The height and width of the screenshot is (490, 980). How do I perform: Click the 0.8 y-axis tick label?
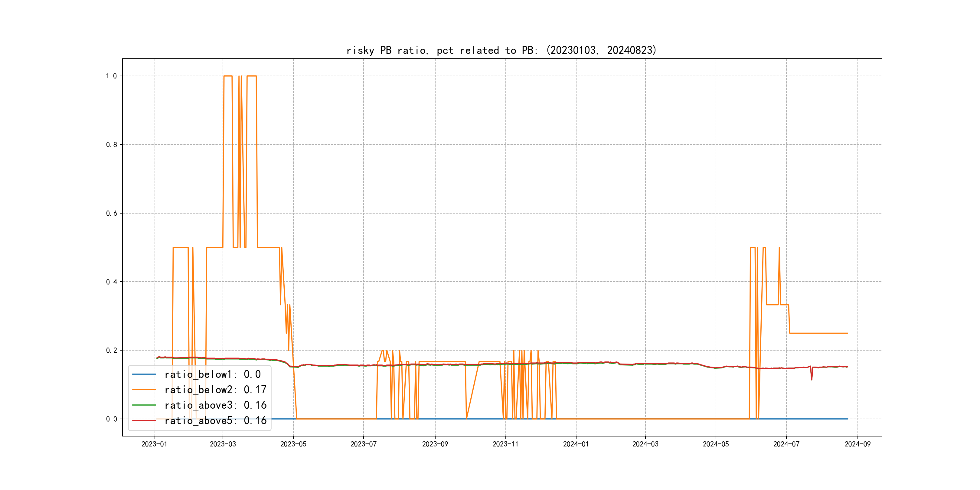(111, 145)
